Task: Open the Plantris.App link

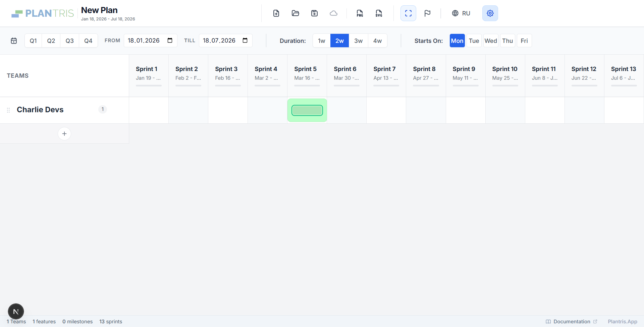Action: [x=623, y=322]
